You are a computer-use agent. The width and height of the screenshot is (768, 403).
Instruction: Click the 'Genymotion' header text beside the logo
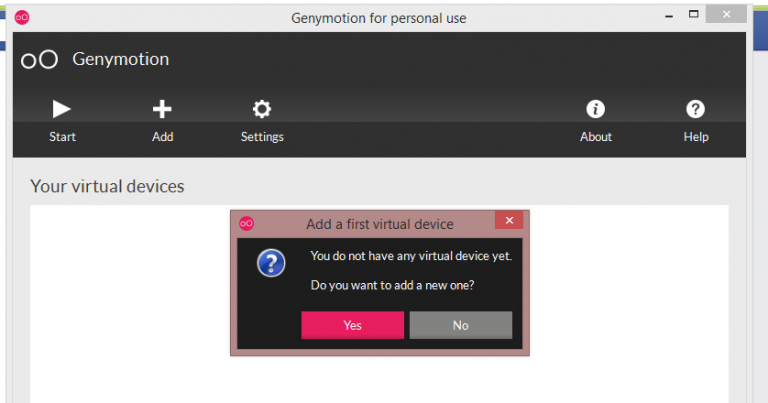120,59
